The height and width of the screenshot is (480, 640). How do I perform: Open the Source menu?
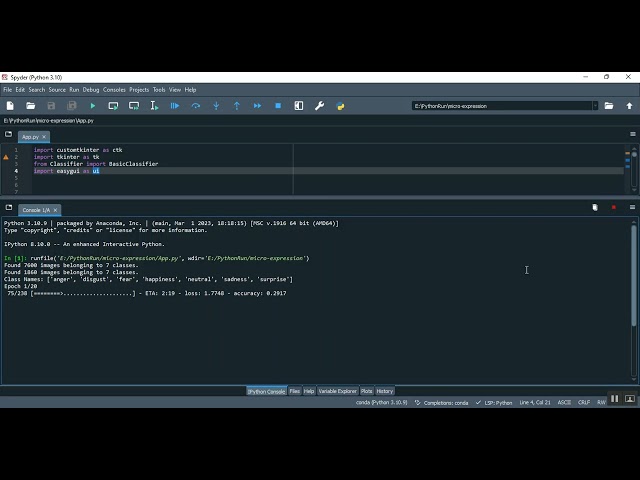pos(57,90)
